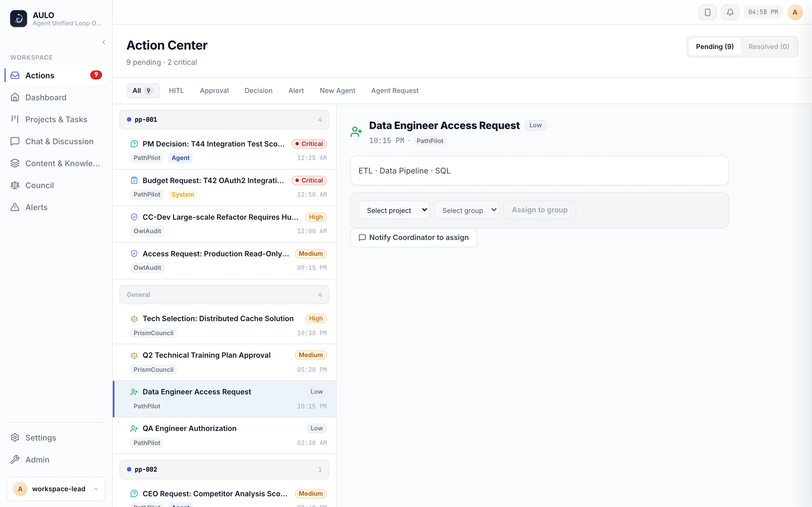Click the AULO logo icon
This screenshot has width=812, height=507.
pos(18,18)
